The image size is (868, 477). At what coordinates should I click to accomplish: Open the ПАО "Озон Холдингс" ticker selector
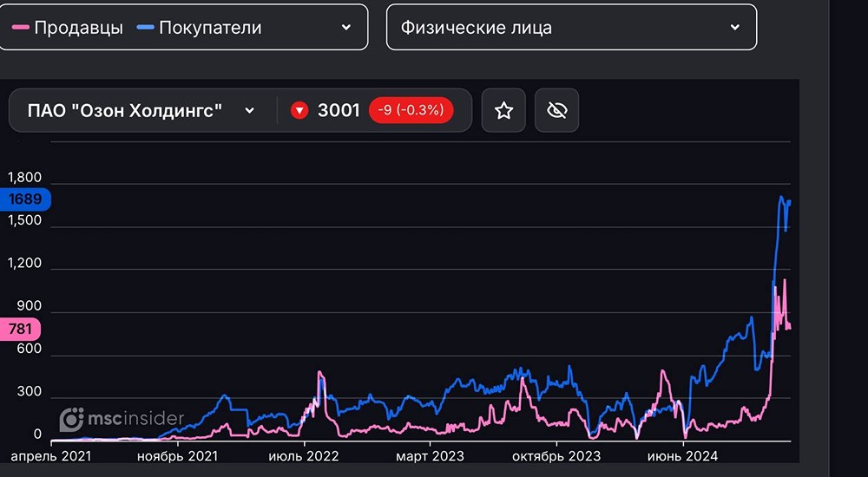point(141,110)
